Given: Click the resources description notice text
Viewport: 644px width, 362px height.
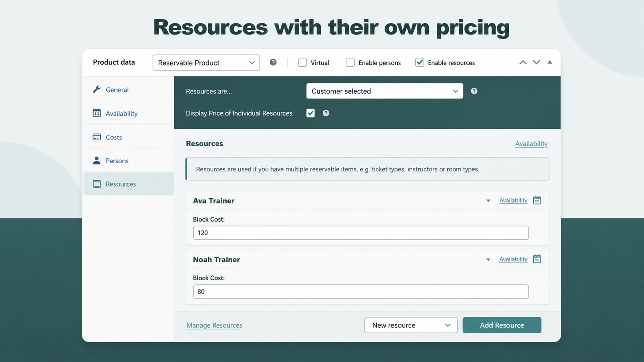Looking at the screenshot, I should coord(338,169).
